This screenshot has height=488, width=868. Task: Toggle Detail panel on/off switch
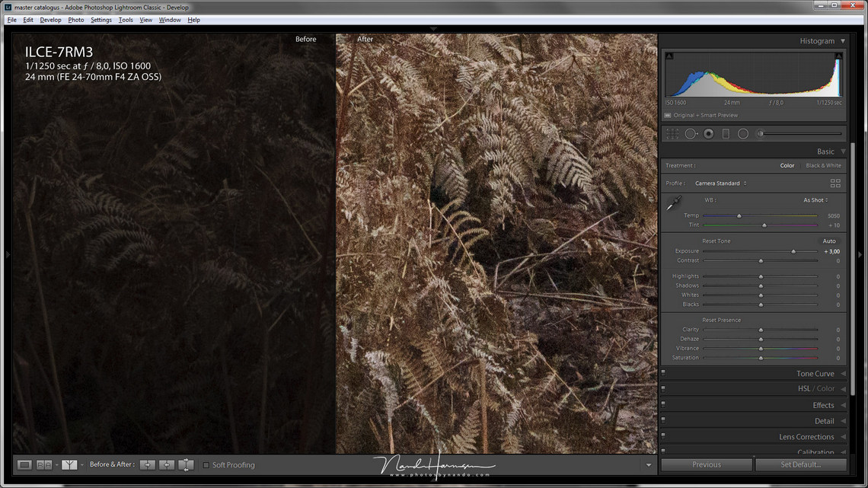coord(663,420)
